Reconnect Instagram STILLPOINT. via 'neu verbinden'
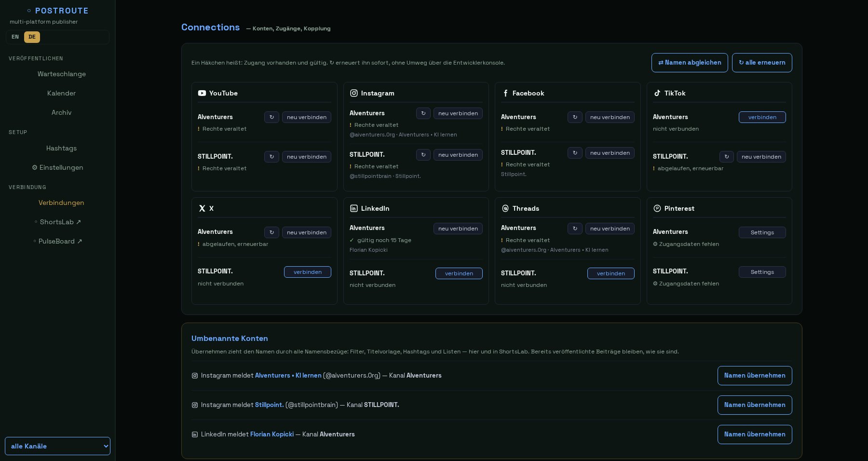The height and width of the screenshot is (461, 868). pyautogui.click(x=458, y=155)
